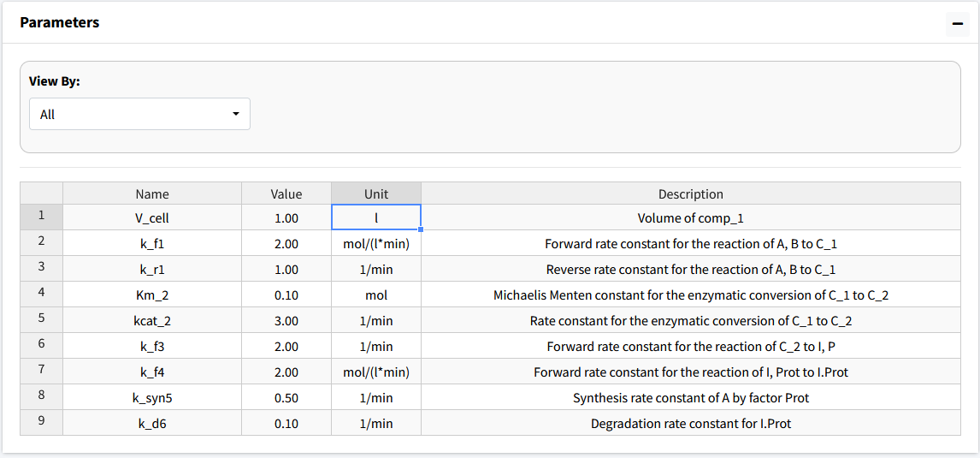Select the k_r1 value 1.00
The height and width of the screenshot is (458, 980).
pos(286,269)
